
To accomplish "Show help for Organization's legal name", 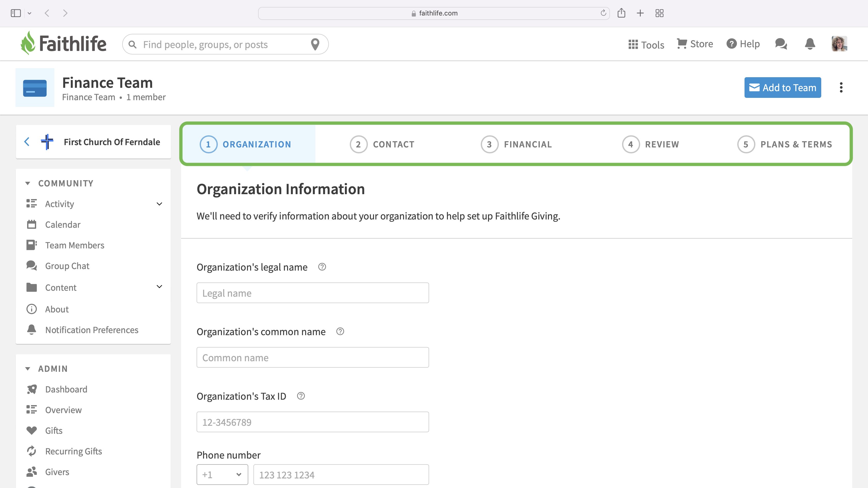I will pos(322,267).
